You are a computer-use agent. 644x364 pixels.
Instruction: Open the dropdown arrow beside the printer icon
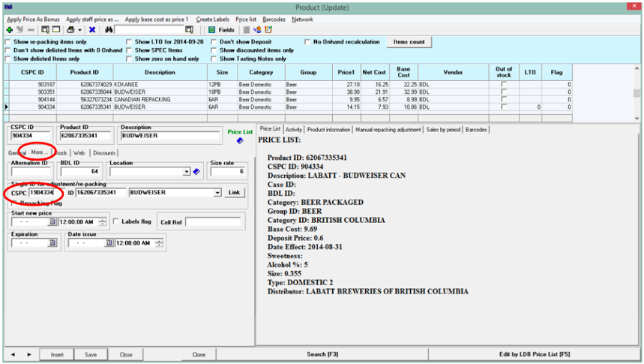pos(79,30)
